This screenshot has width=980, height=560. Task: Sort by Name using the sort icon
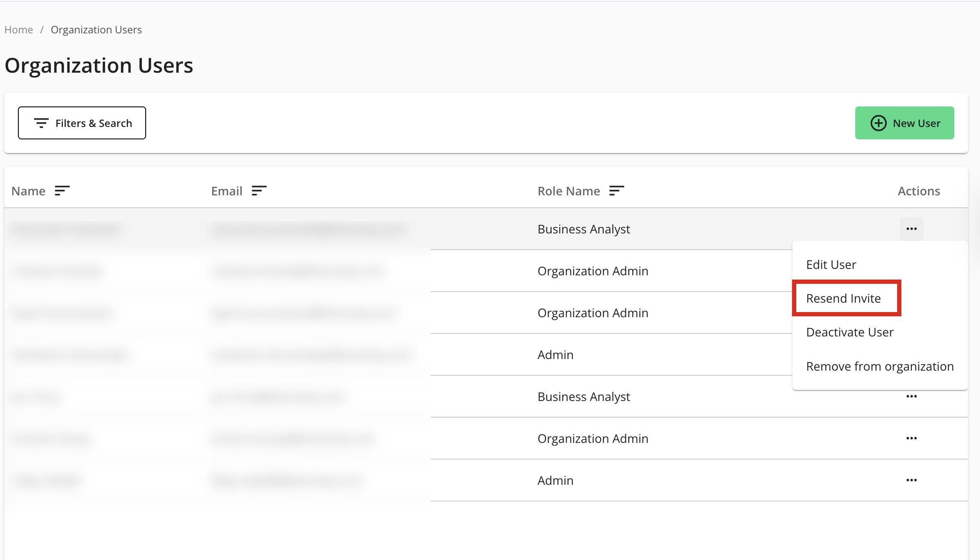pos(62,191)
